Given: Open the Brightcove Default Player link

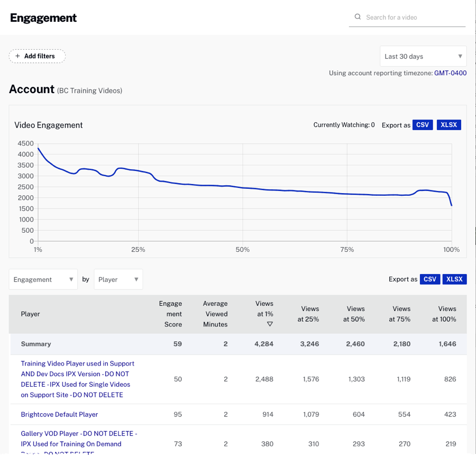Looking at the screenshot, I should click(x=59, y=414).
